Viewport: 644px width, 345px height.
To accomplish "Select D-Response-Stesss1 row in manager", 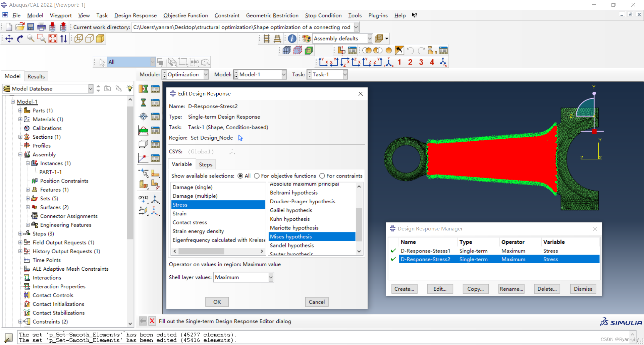I will [499, 251].
